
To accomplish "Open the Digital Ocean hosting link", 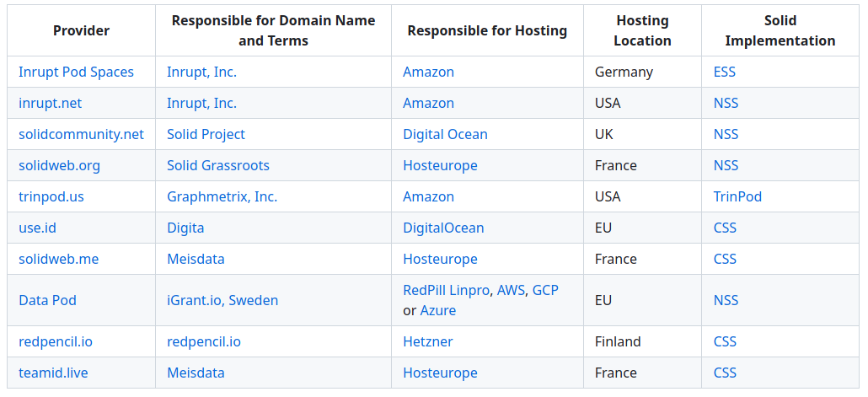I will click(445, 134).
